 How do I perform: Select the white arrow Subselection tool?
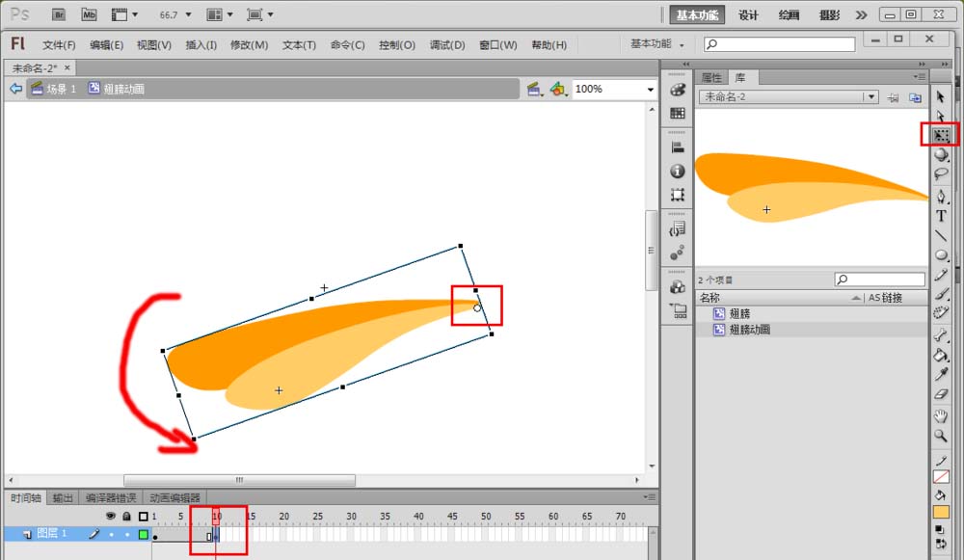940,116
